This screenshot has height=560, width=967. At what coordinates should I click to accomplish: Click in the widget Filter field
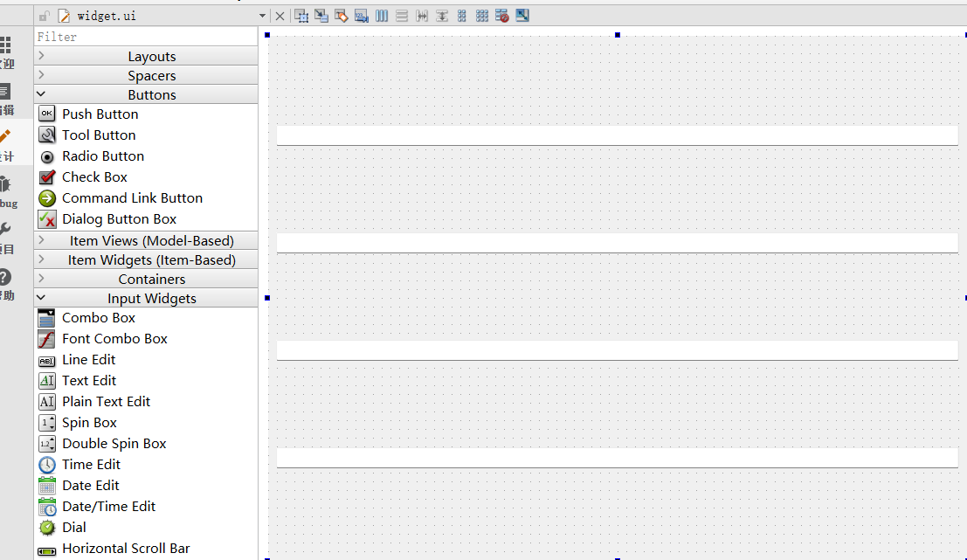click(x=146, y=37)
